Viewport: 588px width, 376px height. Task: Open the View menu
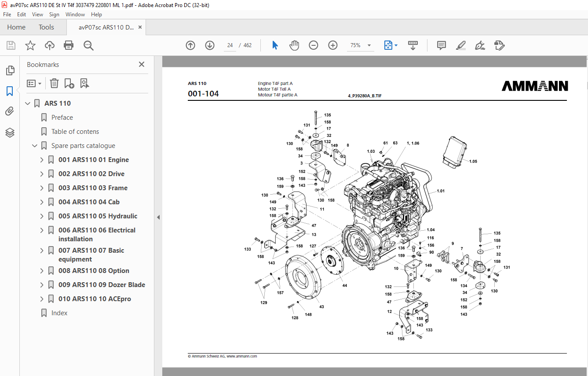tap(37, 15)
